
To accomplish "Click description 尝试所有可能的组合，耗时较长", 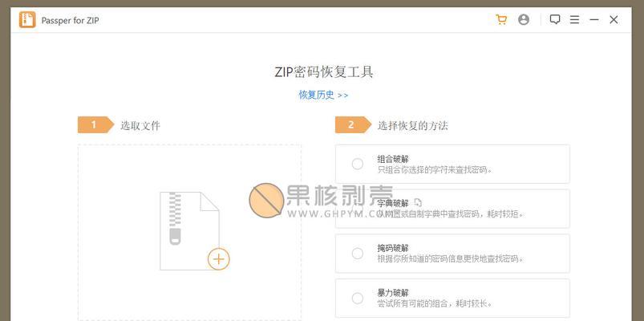I will tap(435, 303).
